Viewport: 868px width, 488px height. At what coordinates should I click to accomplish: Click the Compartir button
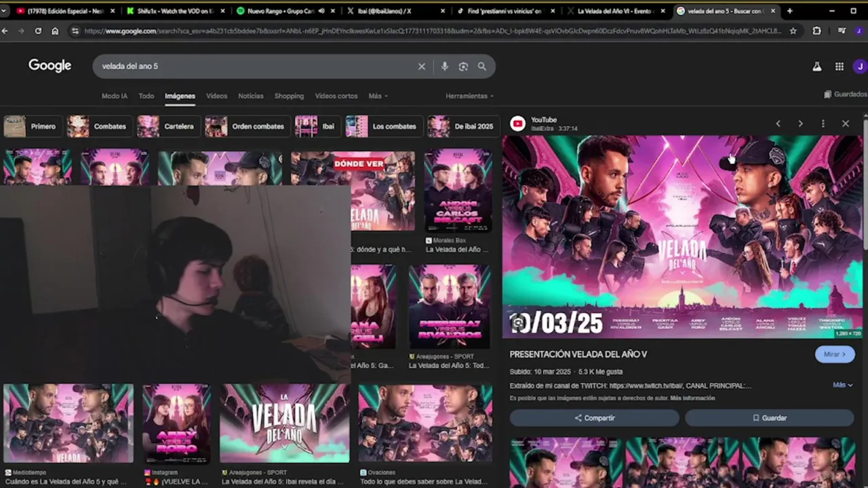[x=594, y=418]
